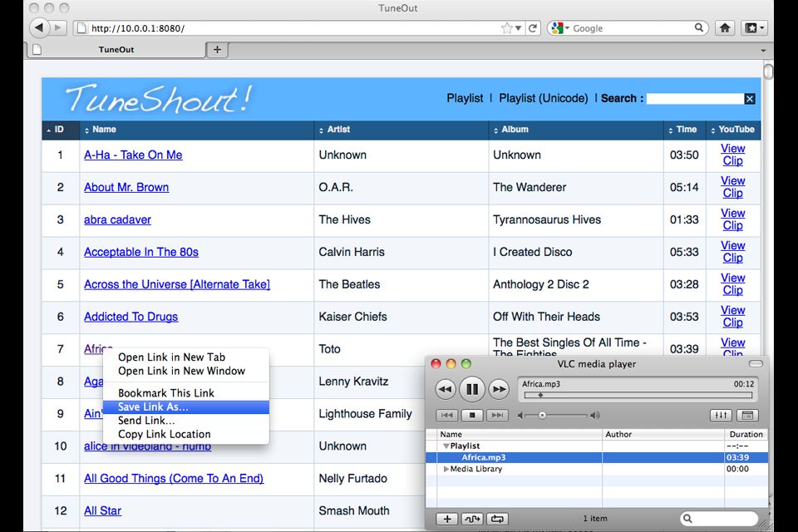This screenshot has height=532, width=798.
Task: Sort the table by ID column
Action: (x=61, y=130)
